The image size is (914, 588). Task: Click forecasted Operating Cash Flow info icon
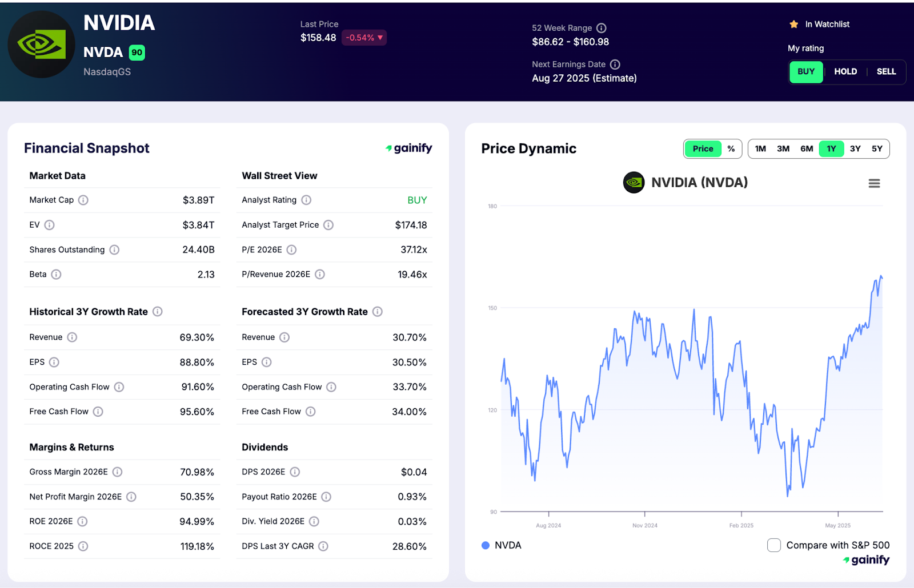pos(331,387)
